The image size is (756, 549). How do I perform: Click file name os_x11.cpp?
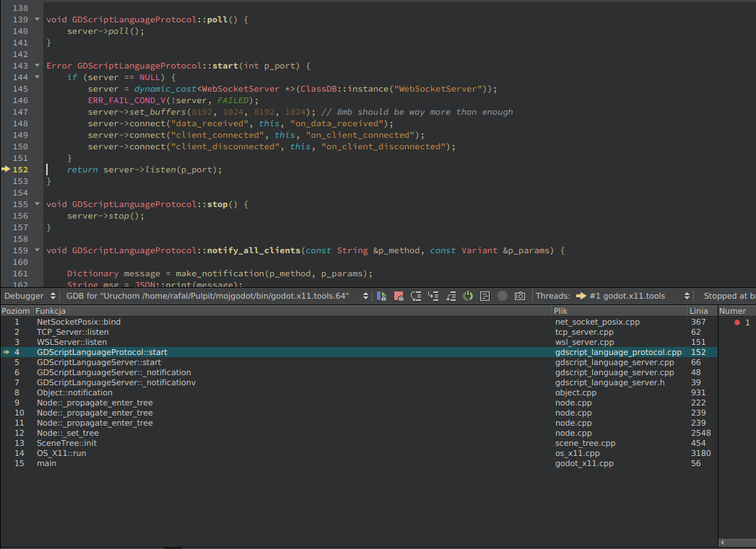point(578,453)
